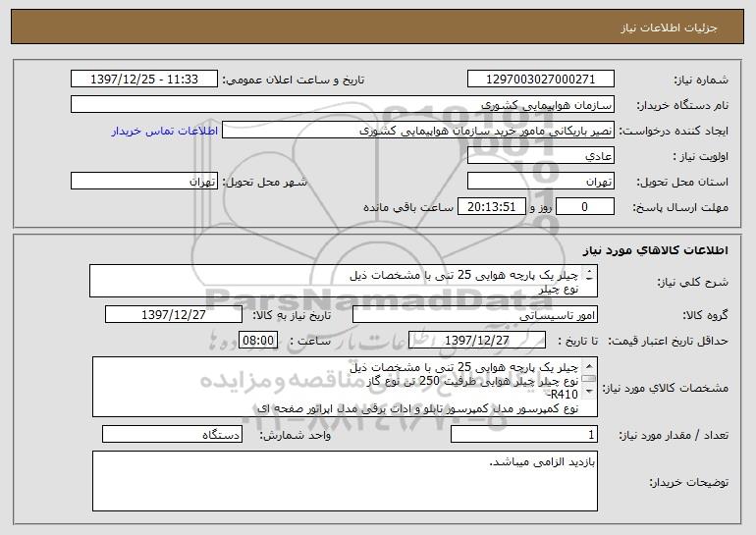Screen dimensions: 756x535
Task: Open the buyer contact information link
Action: [x=165, y=131]
